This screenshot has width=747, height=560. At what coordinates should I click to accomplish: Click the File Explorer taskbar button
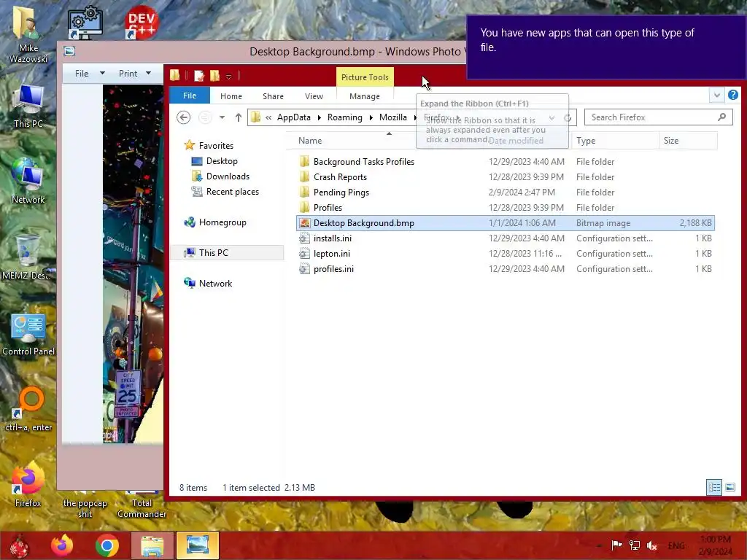click(152, 545)
